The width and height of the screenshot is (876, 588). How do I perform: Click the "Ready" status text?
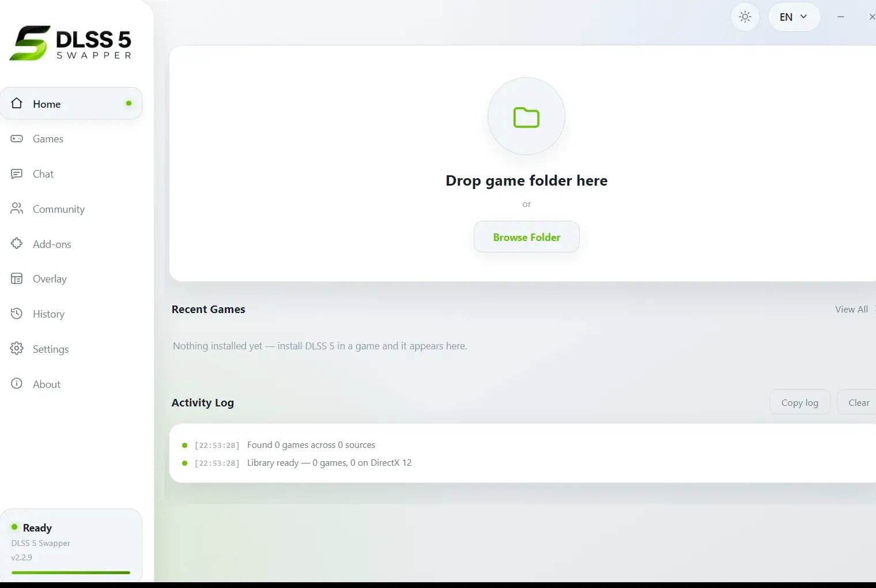tap(37, 528)
